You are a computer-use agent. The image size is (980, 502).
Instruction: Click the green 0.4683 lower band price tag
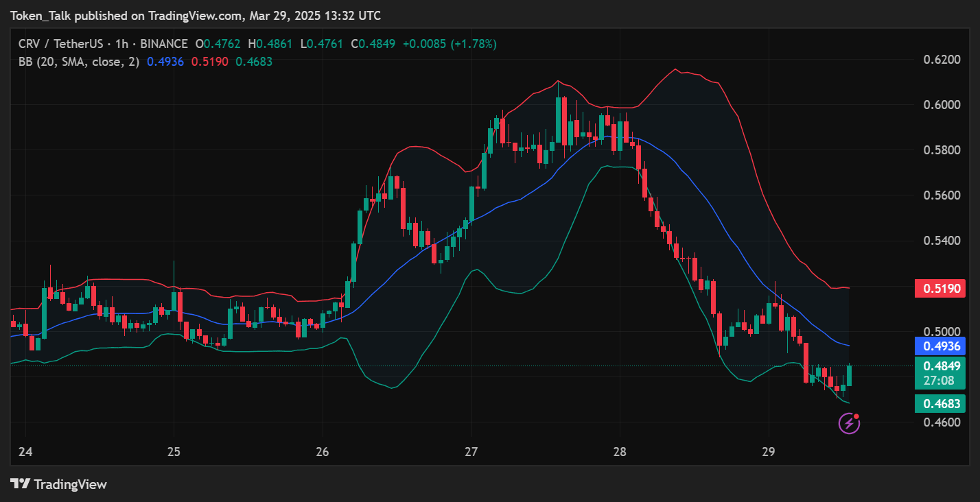pyautogui.click(x=940, y=404)
